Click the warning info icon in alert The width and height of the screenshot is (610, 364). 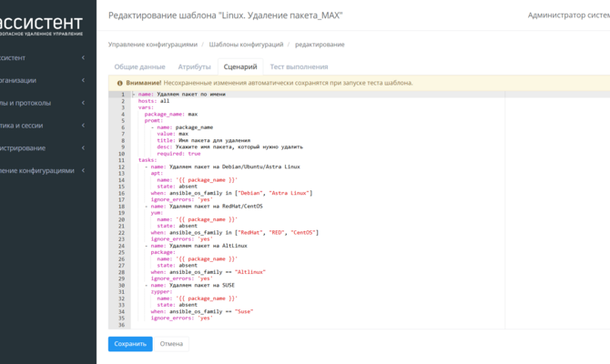120,83
